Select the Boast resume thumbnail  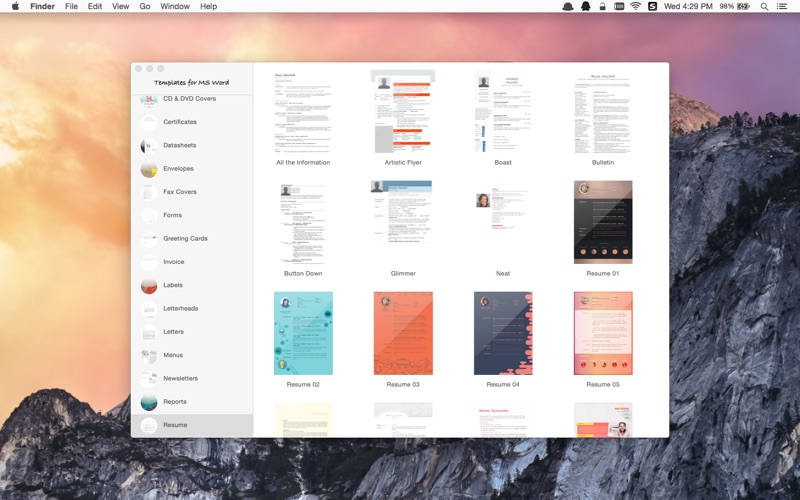coord(503,111)
